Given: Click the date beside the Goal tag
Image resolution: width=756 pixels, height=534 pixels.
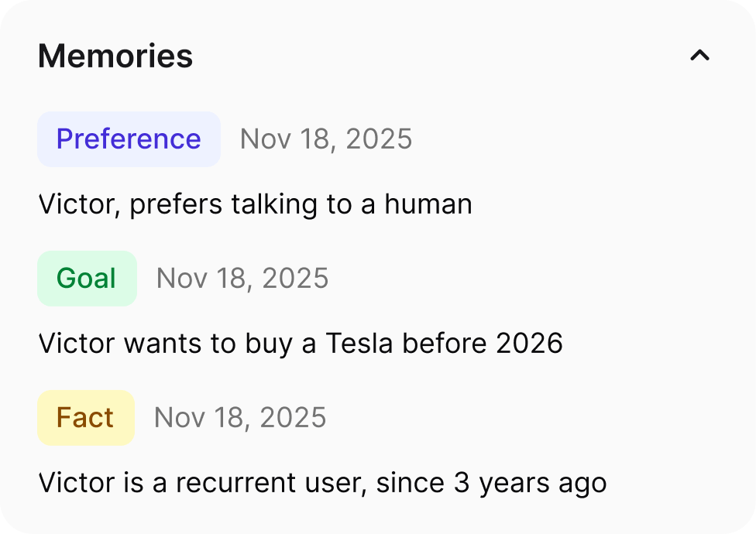Looking at the screenshot, I should click(242, 279).
